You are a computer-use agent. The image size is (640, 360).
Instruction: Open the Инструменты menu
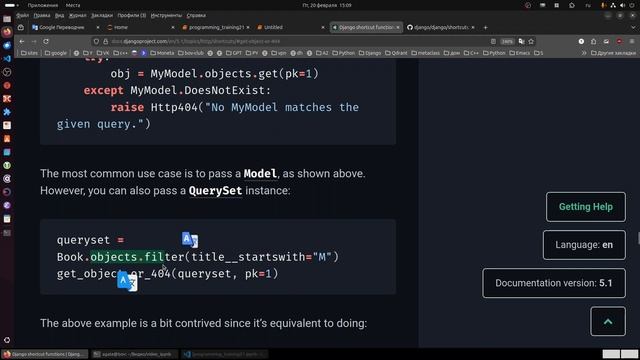click(166, 16)
